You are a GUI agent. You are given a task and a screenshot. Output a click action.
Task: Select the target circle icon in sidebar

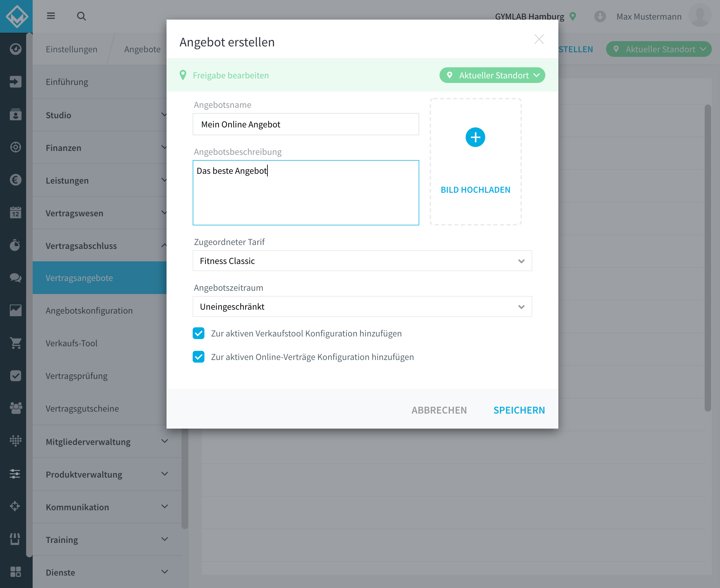coord(16,147)
